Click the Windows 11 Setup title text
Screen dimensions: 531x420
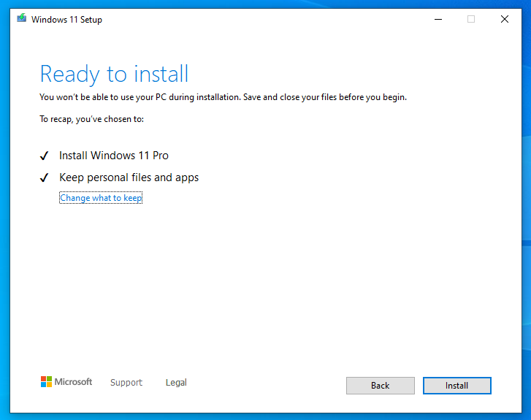66,20
